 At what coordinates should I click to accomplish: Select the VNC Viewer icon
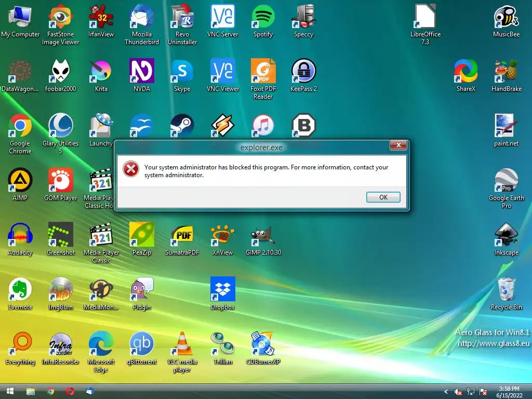pos(222,76)
